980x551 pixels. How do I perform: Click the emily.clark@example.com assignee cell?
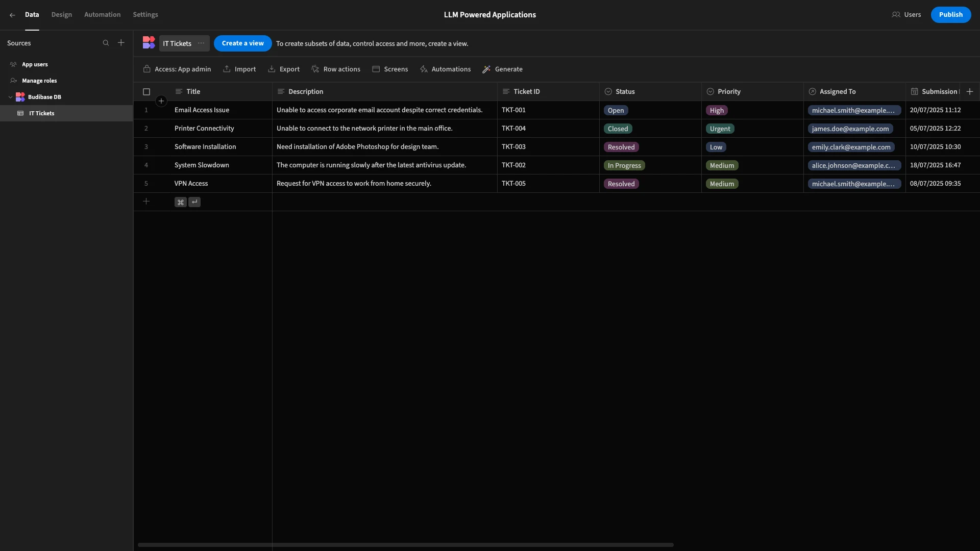coord(854,147)
